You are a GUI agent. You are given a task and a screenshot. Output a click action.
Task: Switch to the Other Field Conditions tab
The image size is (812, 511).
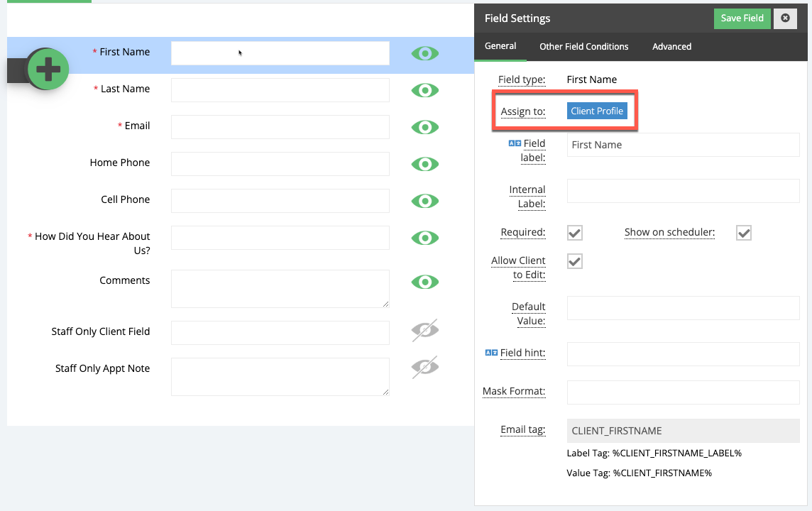[583, 46]
